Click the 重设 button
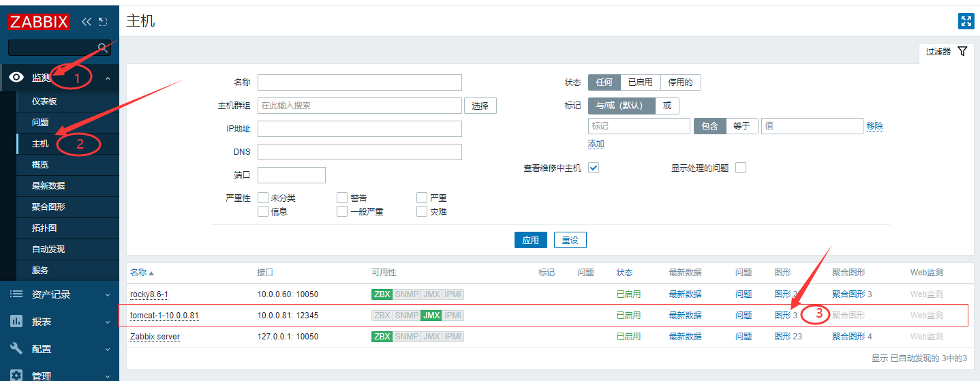The width and height of the screenshot is (980, 381). click(x=570, y=240)
